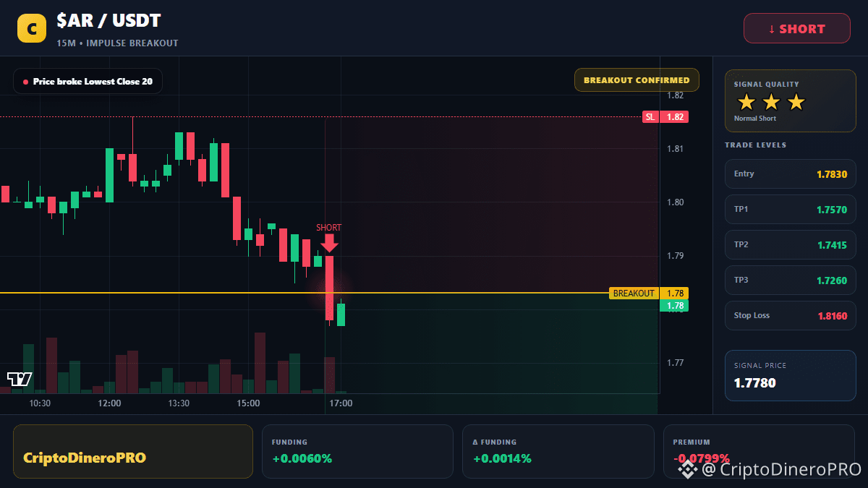Click the 12:00 time axis label

pos(109,403)
